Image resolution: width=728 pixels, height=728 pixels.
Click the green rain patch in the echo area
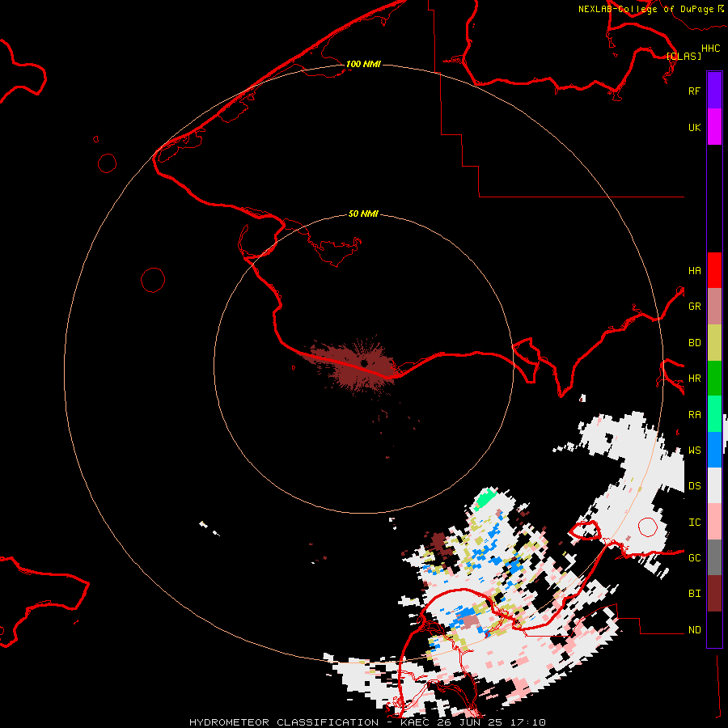(x=485, y=498)
